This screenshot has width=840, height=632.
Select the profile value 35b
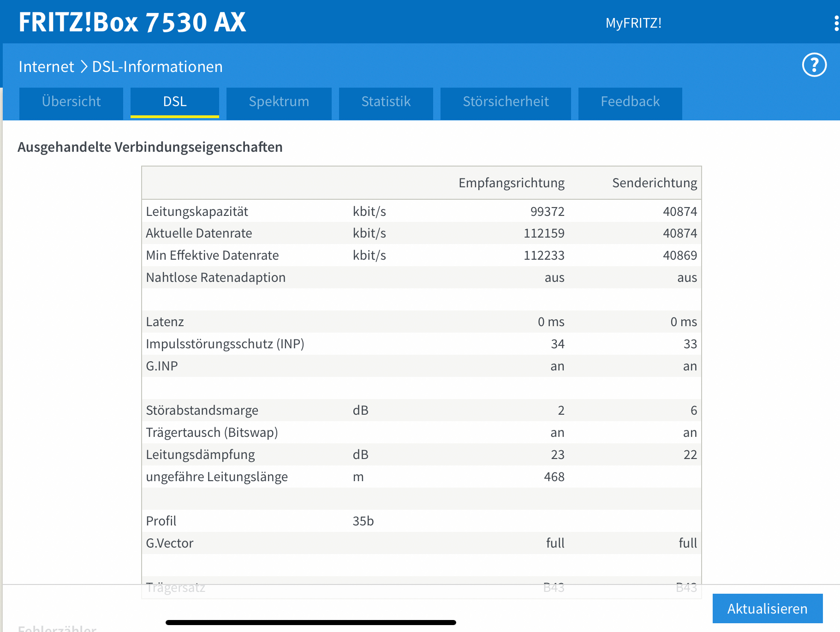click(363, 521)
